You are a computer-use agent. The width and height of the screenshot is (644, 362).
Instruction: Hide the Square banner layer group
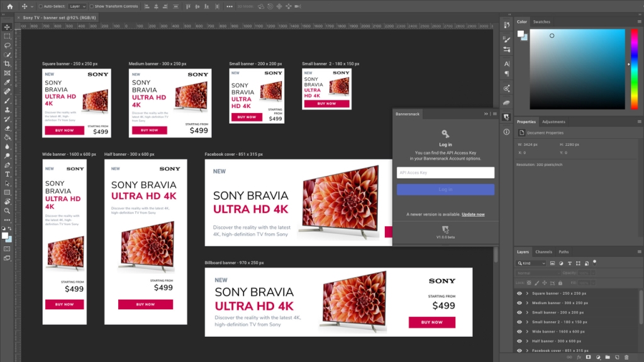pos(519,293)
